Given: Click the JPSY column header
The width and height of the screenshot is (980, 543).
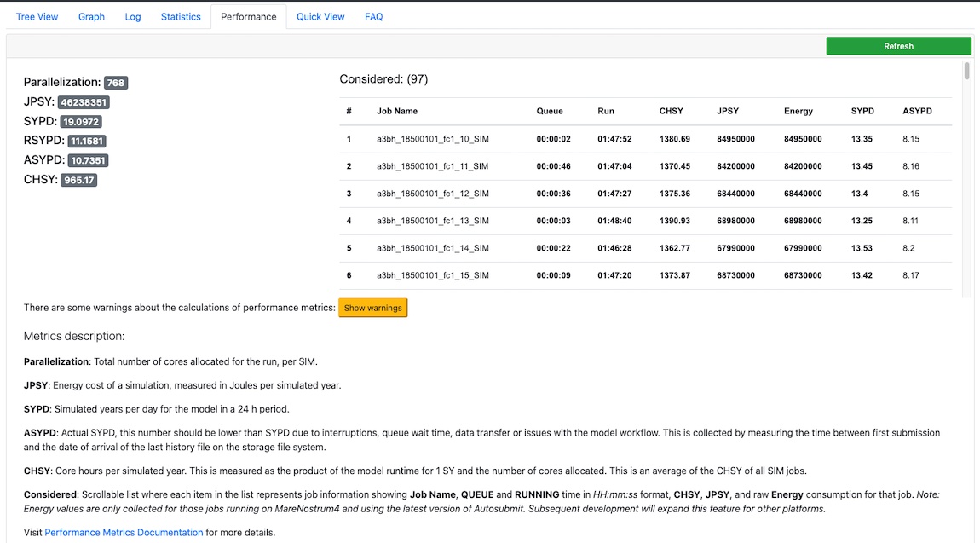Looking at the screenshot, I should pos(728,111).
